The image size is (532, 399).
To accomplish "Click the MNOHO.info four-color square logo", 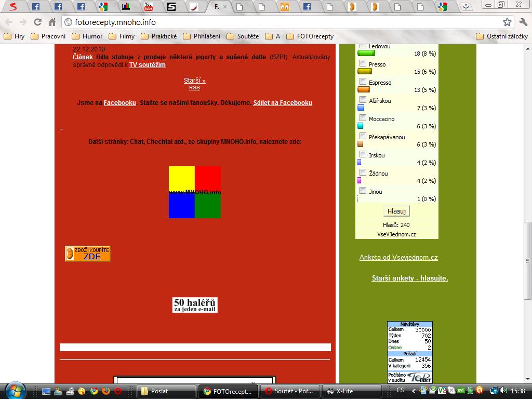I will coord(195,192).
